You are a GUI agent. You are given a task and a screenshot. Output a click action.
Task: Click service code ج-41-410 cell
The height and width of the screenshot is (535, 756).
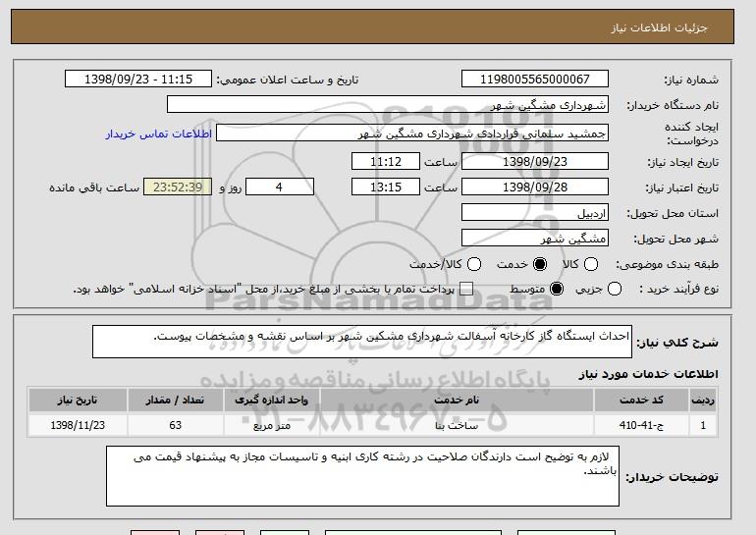[641, 425]
